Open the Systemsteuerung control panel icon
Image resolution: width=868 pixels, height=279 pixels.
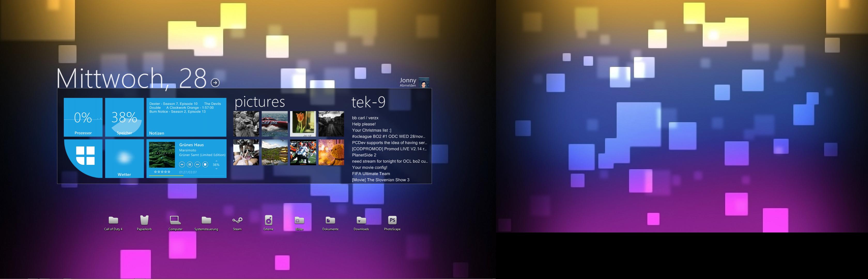(206, 220)
